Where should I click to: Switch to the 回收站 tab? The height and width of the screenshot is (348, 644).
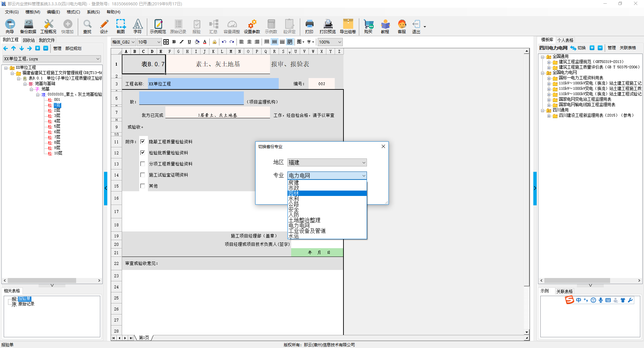[x=29, y=40]
